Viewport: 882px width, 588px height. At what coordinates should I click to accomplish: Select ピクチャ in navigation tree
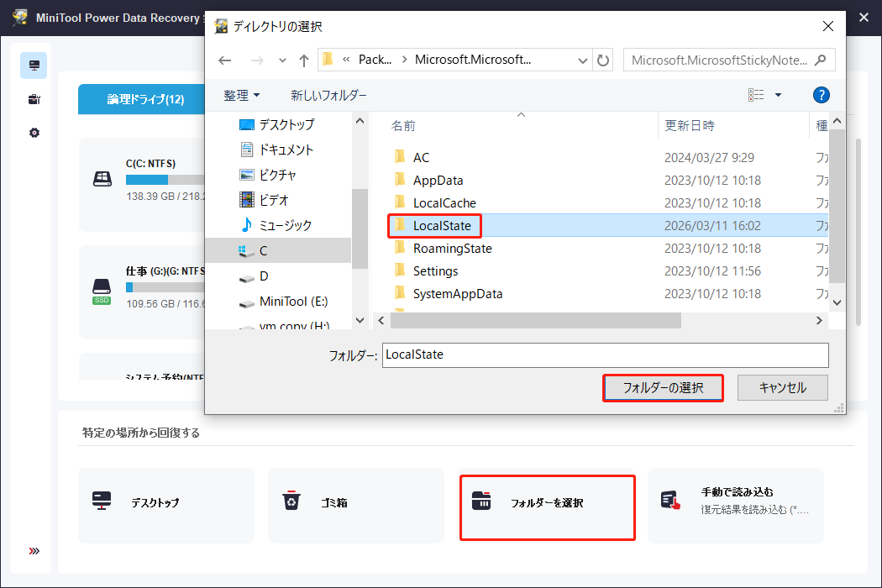(x=278, y=175)
